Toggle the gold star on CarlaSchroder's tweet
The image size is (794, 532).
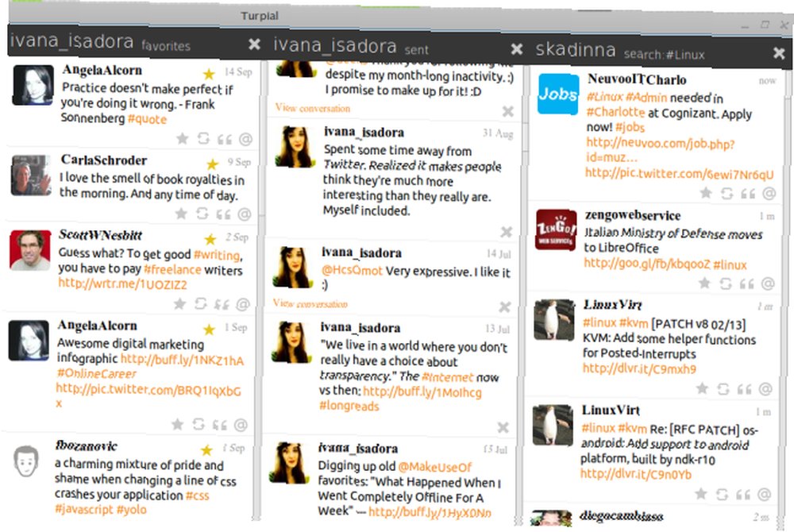tap(212, 164)
